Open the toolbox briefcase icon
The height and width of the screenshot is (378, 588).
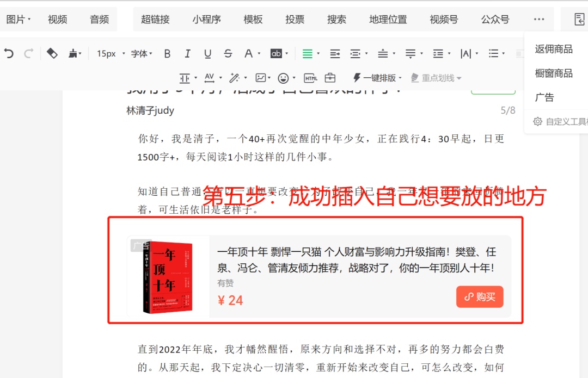[x=330, y=78]
